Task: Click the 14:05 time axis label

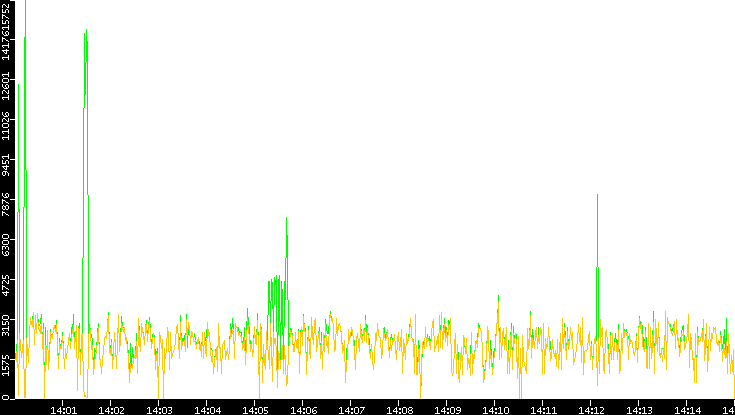Action: (x=255, y=411)
